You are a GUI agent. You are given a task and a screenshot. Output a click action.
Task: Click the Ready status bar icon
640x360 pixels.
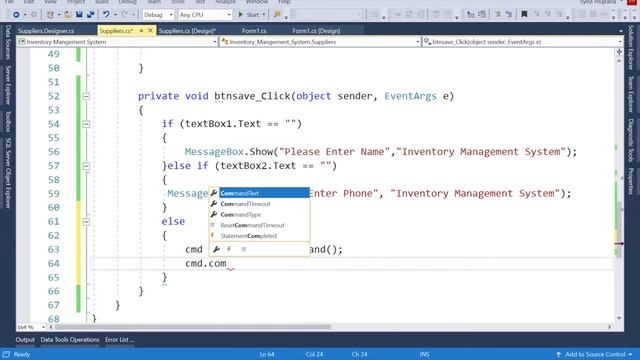[x=6, y=354]
